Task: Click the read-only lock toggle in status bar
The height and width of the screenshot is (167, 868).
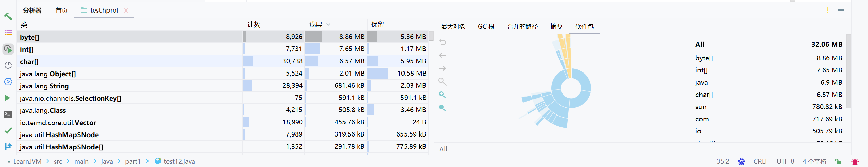Action: [x=838, y=162]
